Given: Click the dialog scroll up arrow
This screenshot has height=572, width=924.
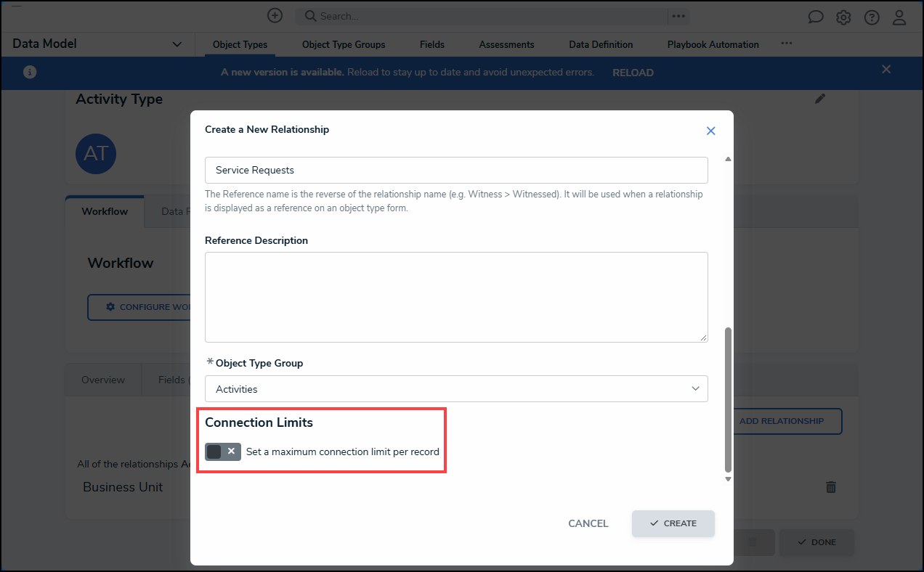Looking at the screenshot, I should coord(728,159).
